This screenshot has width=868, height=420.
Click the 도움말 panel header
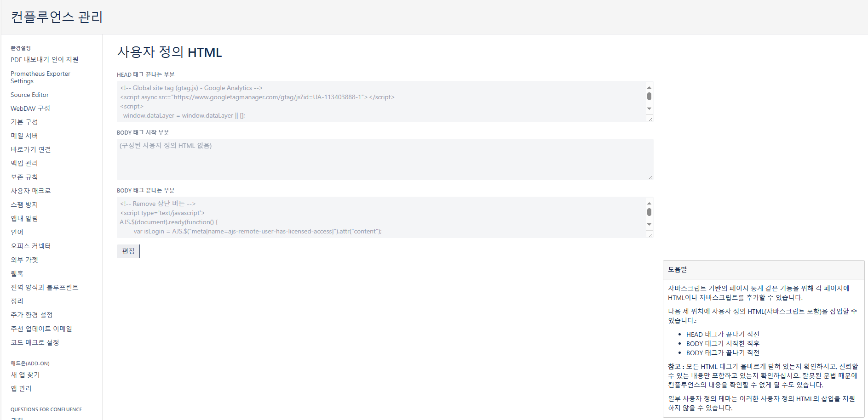(x=764, y=270)
